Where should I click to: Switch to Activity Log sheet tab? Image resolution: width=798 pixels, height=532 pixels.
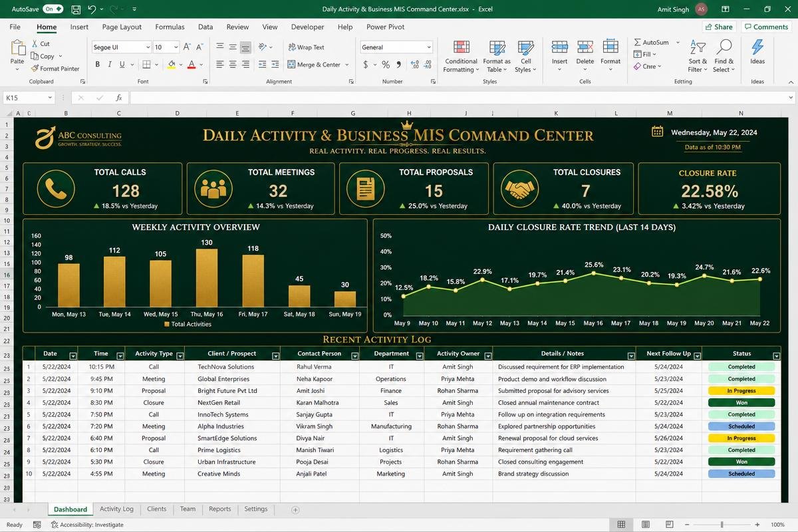click(116, 509)
